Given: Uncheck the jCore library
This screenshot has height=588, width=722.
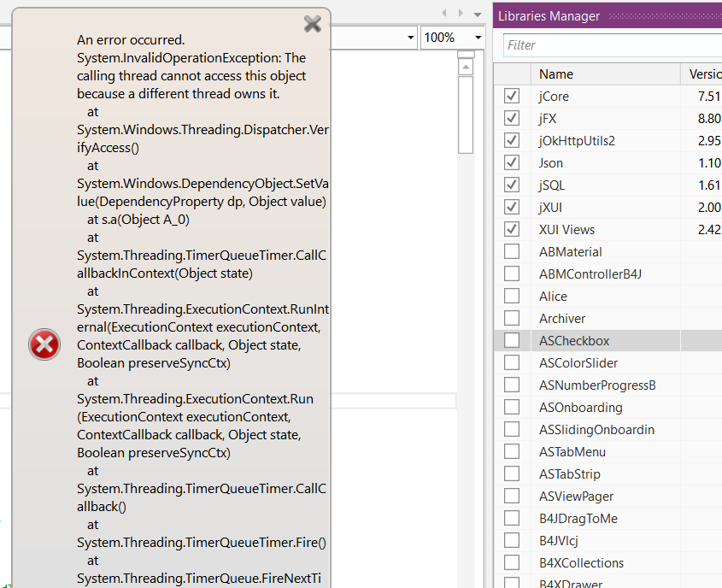Looking at the screenshot, I should [512, 96].
